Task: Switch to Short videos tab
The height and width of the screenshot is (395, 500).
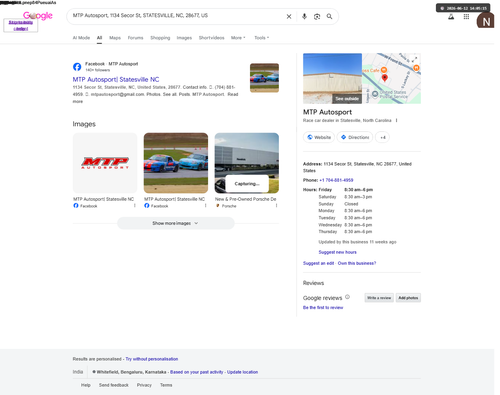Action: (212, 38)
